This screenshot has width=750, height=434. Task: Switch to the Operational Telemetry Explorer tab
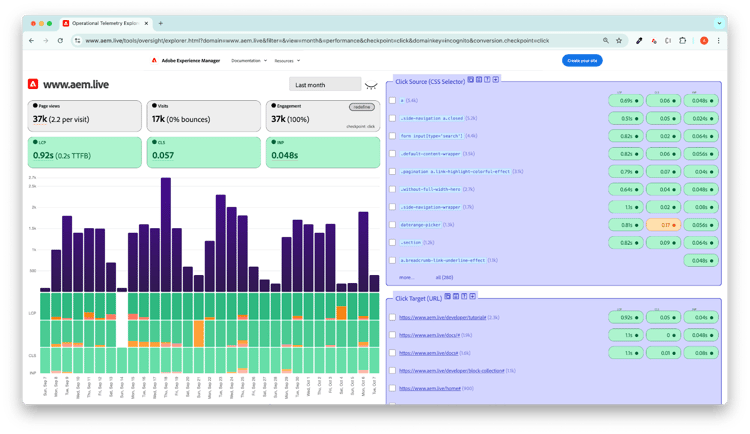pos(105,23)
